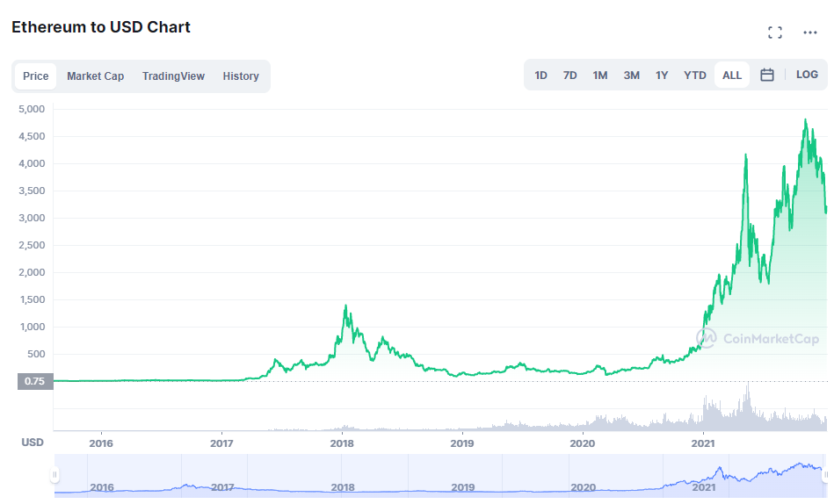Show the 1Y time range
The image size is (834, 504).
[662, 76]
